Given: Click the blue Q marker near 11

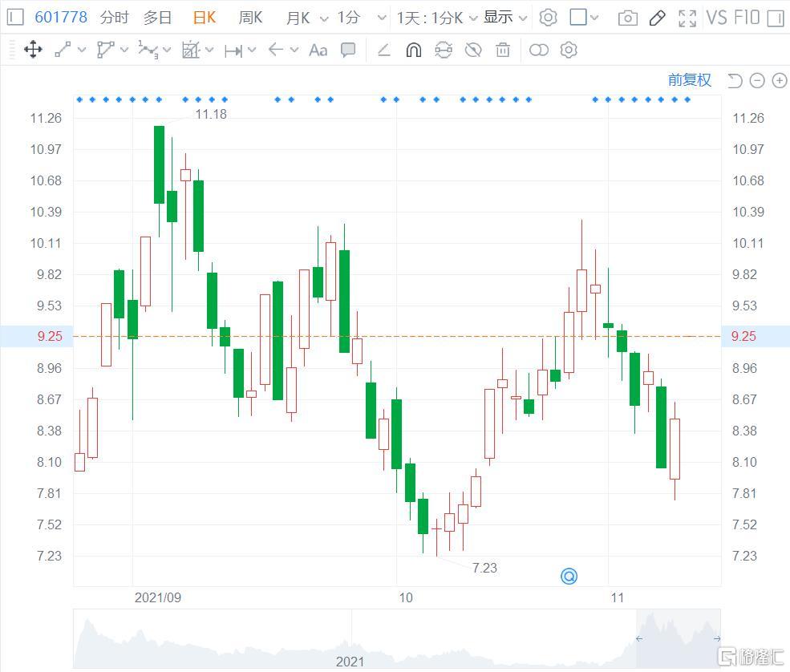Looking at the screenshot, I should 569,576.
